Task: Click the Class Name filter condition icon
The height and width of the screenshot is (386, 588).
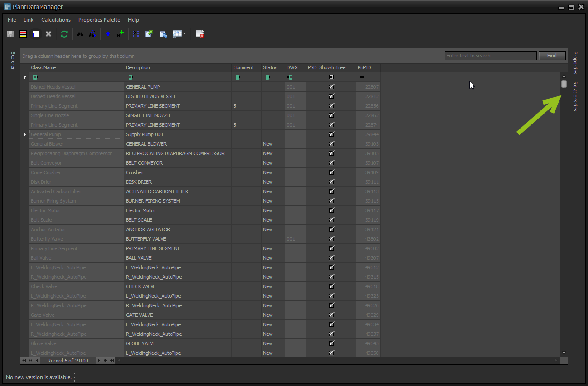Action: (34, 77)
